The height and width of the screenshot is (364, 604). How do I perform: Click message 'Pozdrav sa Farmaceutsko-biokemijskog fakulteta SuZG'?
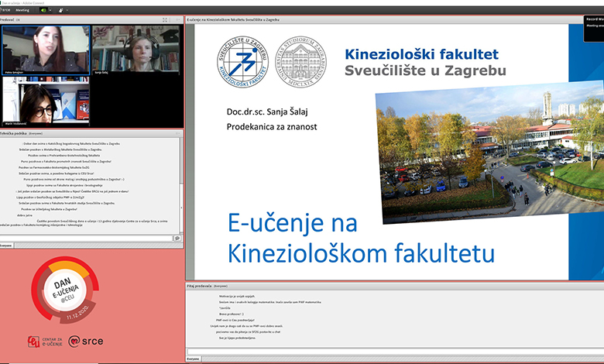pyautogui.click(x=54, y=167)
